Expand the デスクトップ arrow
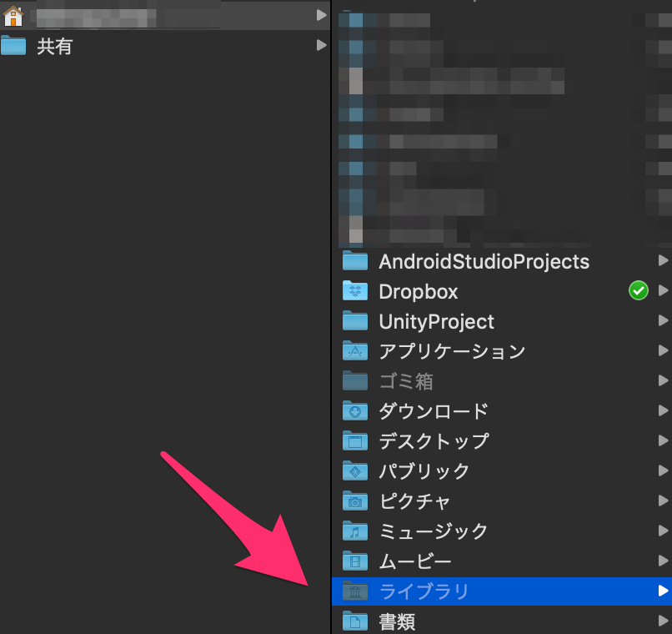The height and width of the screenshot is (634, 672). point(663,440)
